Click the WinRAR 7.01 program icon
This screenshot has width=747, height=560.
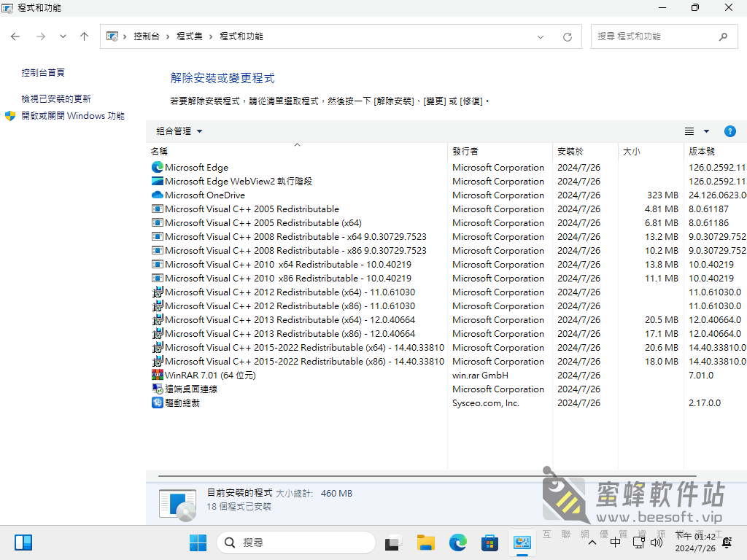tap(158, 375)
